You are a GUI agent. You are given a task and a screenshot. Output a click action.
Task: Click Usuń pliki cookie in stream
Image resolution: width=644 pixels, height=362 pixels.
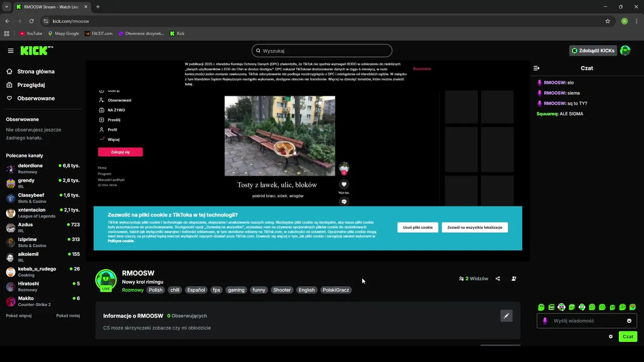click(x=418, y=227)
